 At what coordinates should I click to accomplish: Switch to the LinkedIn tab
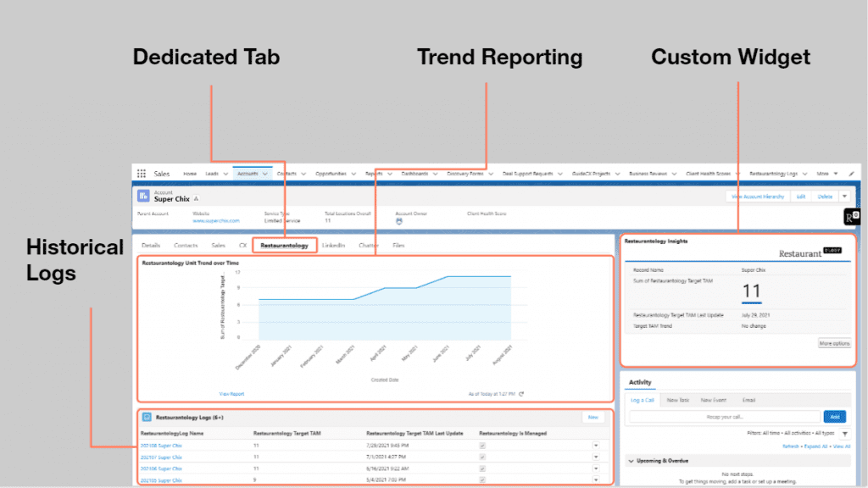pos(333,245)
